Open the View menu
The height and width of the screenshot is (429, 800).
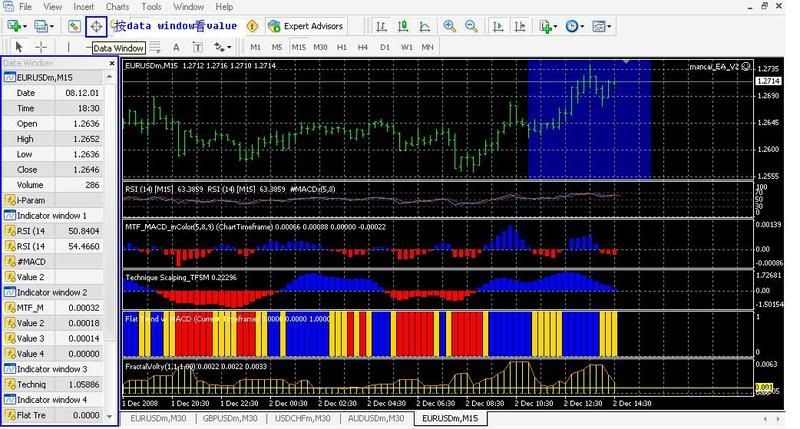53,7
